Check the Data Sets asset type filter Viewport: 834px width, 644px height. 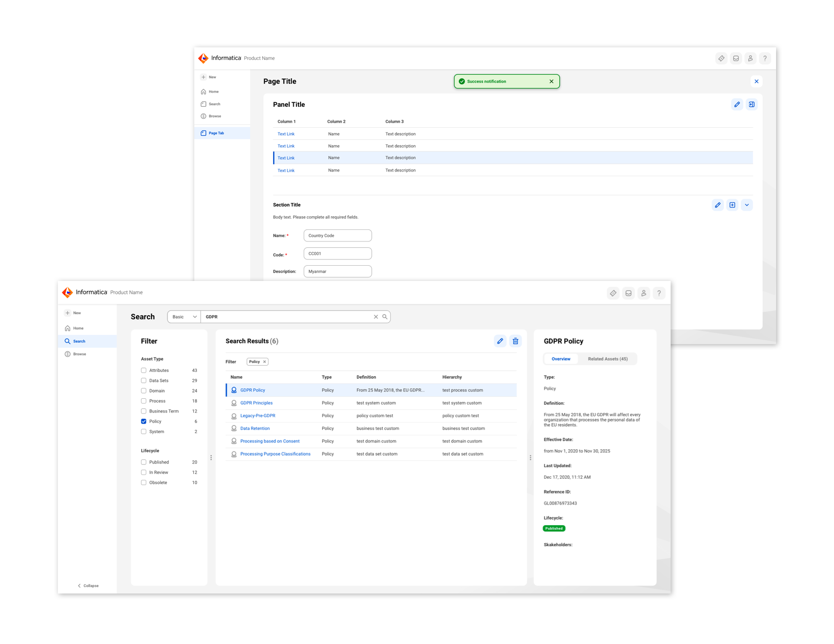pyautogui.click(x=144, y=380)
